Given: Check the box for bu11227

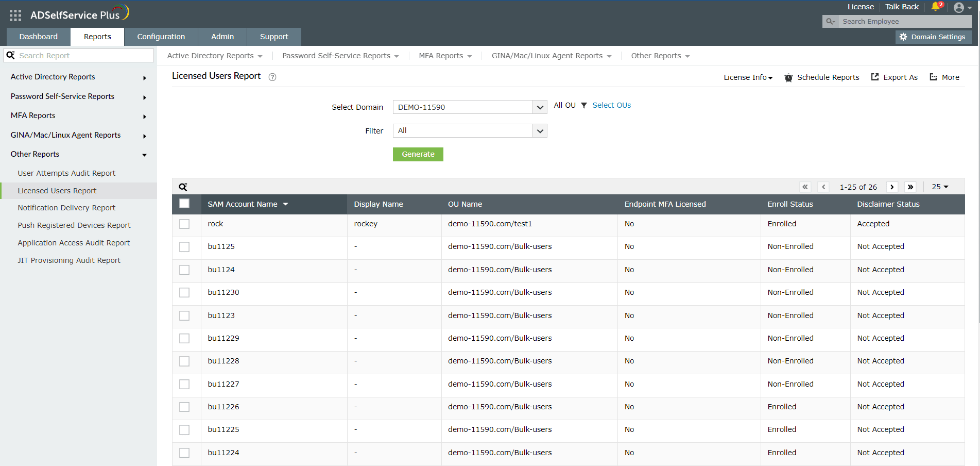Looking at the screenshot, I should point(184,384).
